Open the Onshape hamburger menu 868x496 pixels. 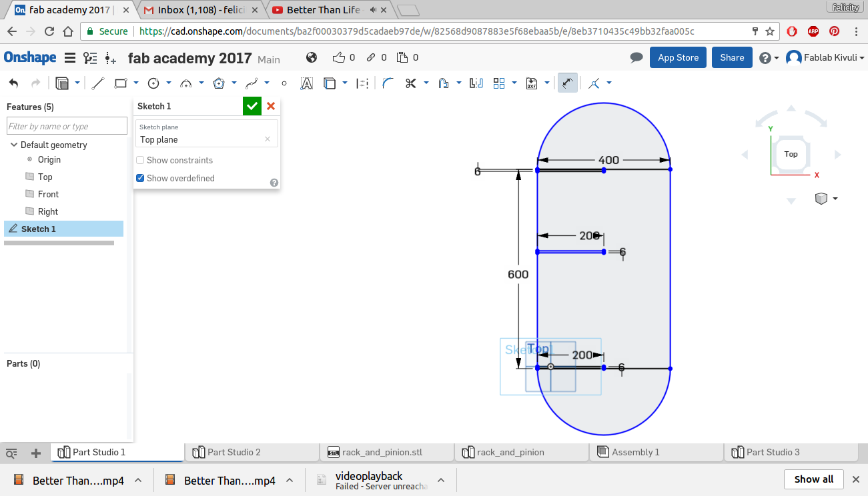tap(70, 58)
